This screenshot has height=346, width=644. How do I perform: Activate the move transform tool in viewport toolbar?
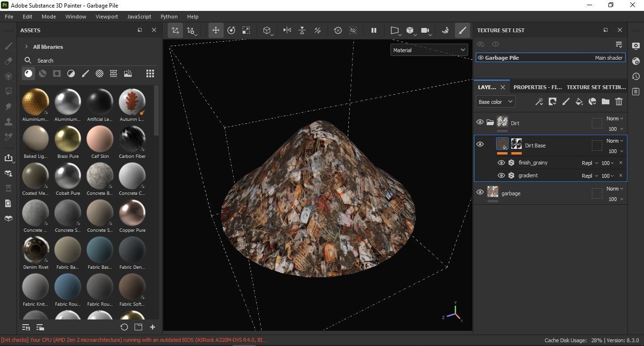(216, 30)
